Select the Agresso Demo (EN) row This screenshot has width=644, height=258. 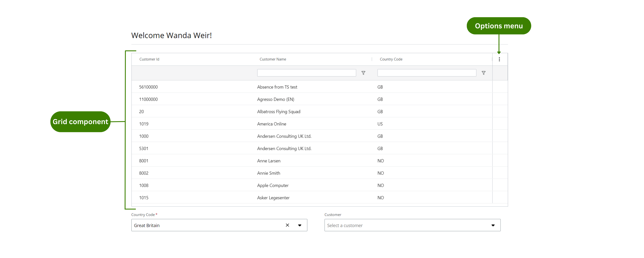(276, 99)
